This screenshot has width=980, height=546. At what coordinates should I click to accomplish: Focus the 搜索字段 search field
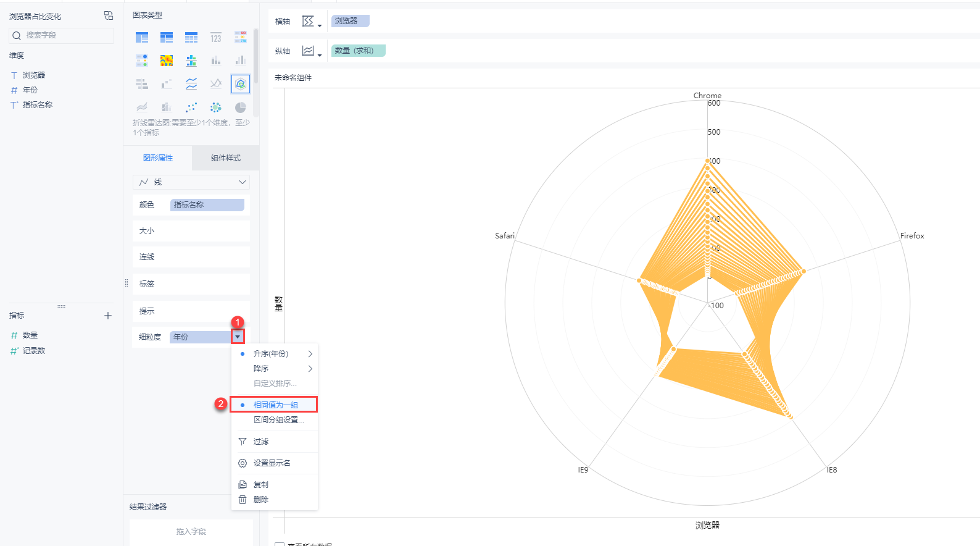coord(62,36)
